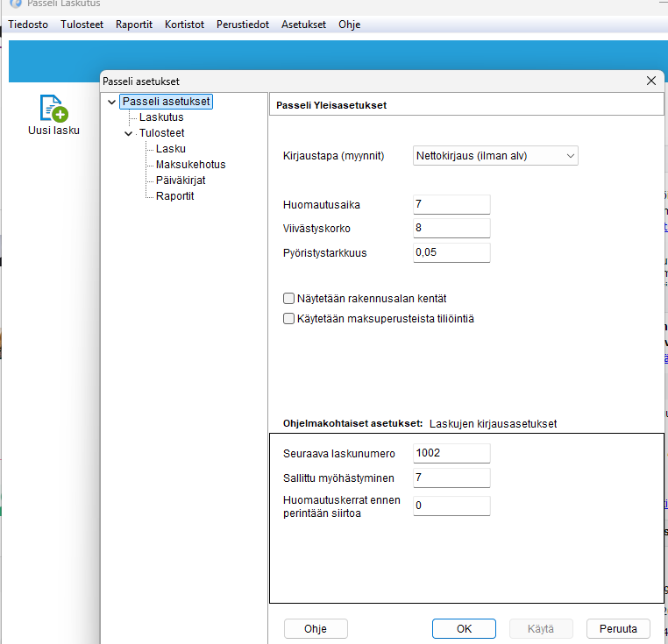Select Passeli asetukset in the tree
668x644 pixels.
[167, 102]
